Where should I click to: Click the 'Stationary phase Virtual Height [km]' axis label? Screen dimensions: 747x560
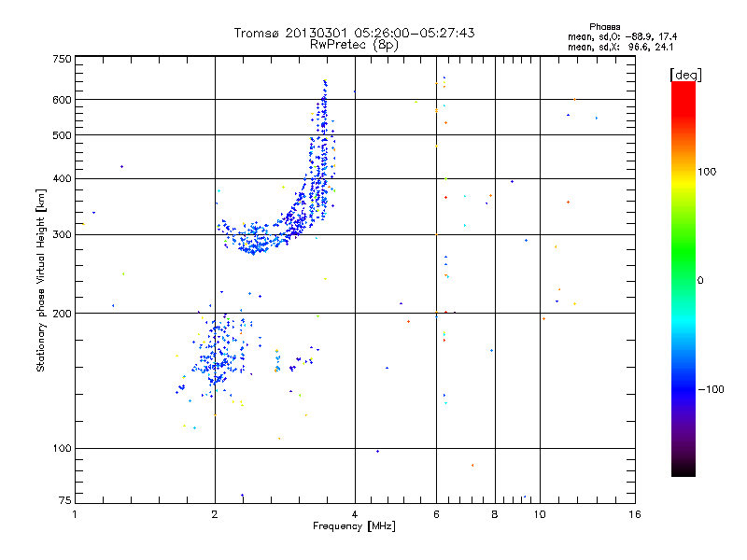pos(41,280)
